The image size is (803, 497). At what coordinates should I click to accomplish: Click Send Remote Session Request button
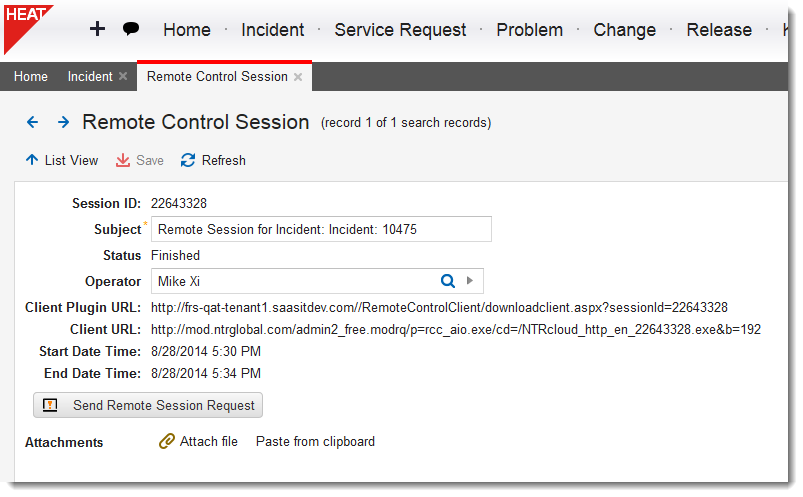click(x=148, y=405)
